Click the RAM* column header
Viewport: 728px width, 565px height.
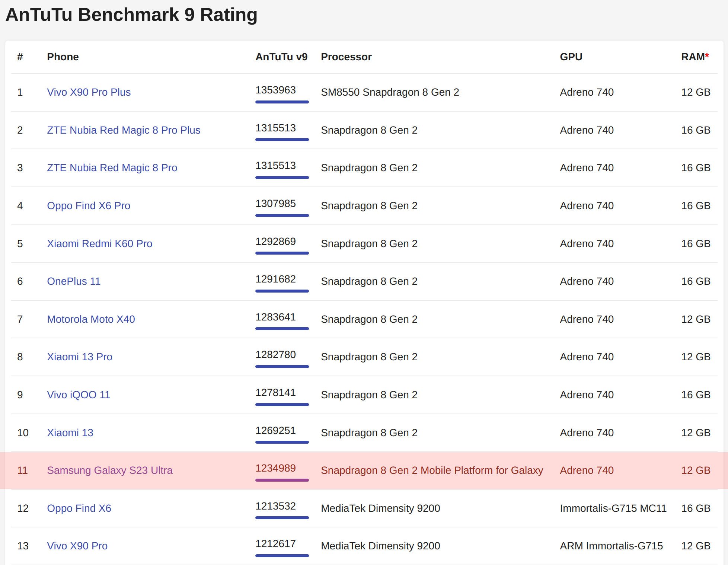[695, 57]
